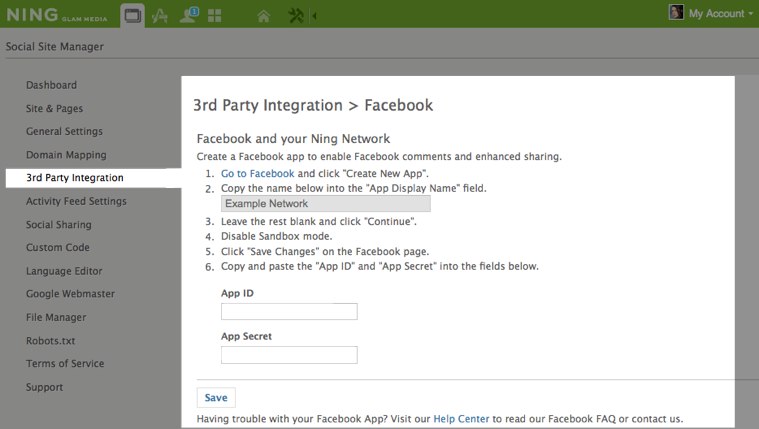Open the Domain Mapping menu item

66,155
